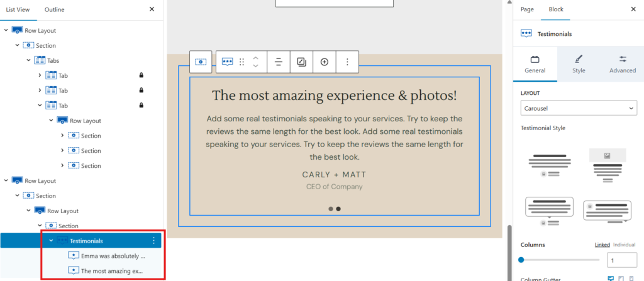Switch to the Outline tab

coord(54,9)
